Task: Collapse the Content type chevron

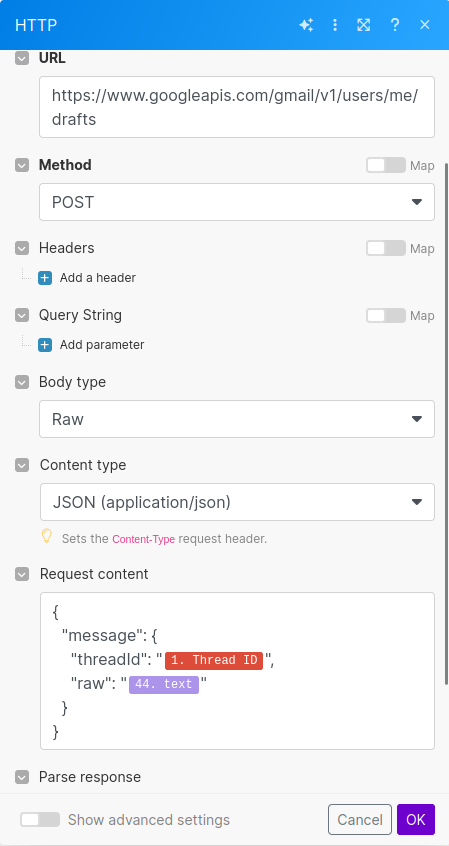Action: pyautogui.click(x=22, y=465)
